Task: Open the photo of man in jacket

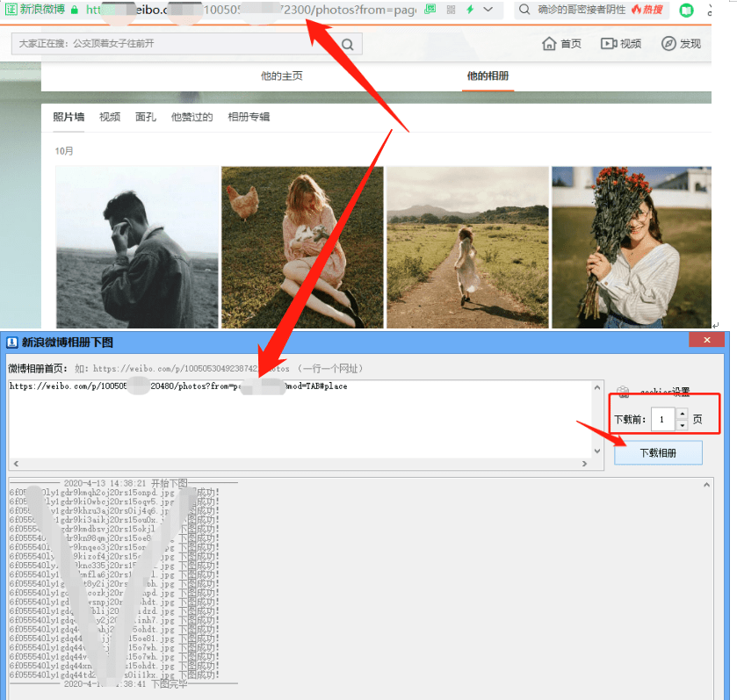Action: pyautogui.click(x=137, y=247)
